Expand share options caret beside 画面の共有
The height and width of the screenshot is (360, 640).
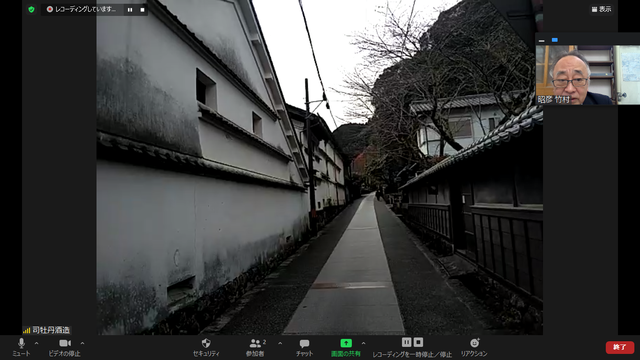363,343
